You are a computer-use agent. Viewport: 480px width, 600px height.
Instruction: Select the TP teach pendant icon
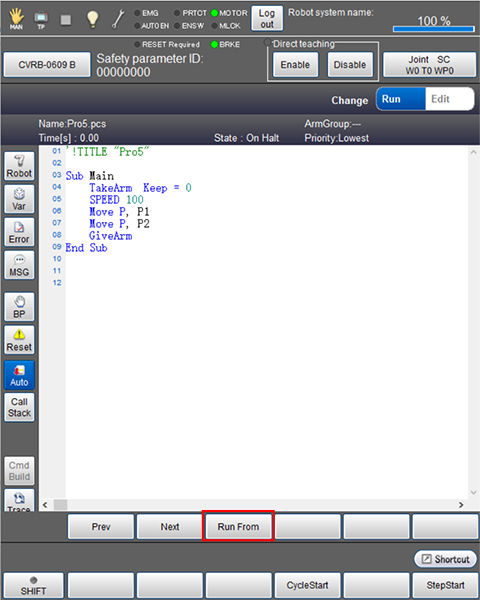pyautogui.click(x=41, y=19)
